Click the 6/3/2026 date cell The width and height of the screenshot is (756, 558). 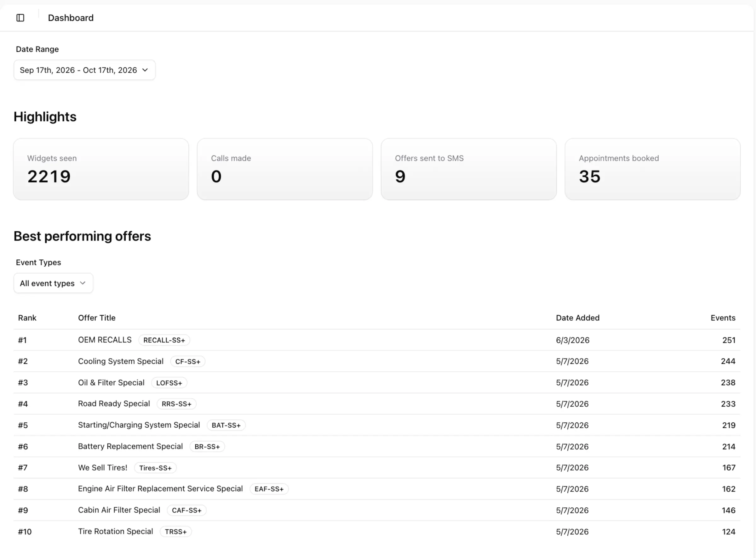tap(573, 340)
